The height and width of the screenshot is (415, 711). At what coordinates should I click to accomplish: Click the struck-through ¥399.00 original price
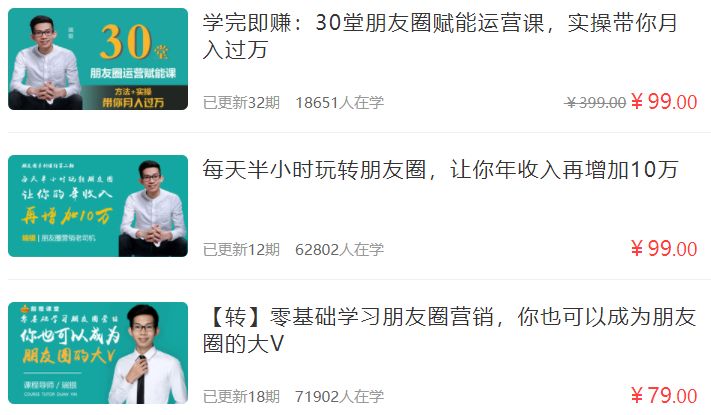pyautogui.click(x=595, y=103)
